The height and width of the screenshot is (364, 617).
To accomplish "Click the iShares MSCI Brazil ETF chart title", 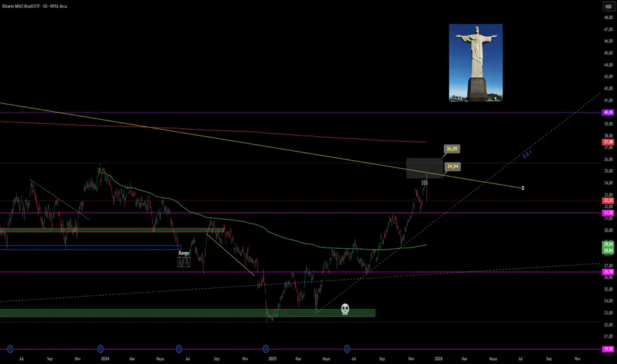I will click(34, 7).
